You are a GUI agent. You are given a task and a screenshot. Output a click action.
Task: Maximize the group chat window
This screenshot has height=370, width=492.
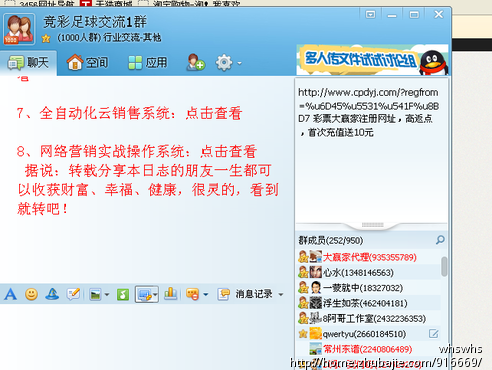click(414, 15)
